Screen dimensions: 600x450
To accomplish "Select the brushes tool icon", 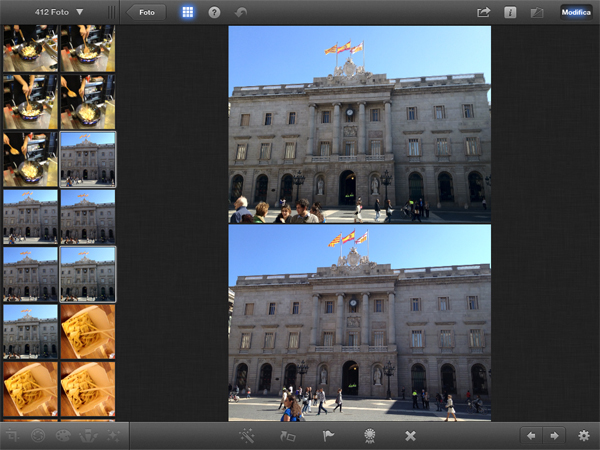I will click(88, 435).
